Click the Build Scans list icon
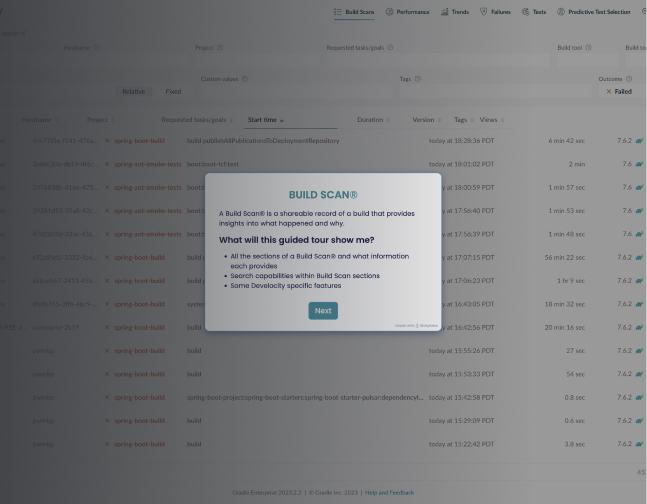647x504 pixels. click(338, 12)
